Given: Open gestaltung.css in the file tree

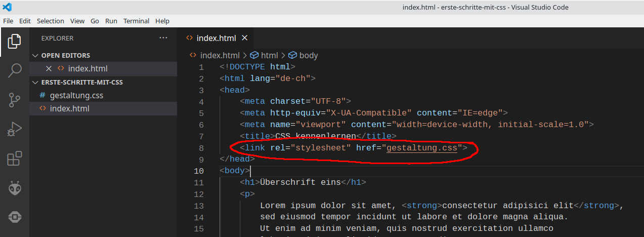Looking at the screenshot, I should point(76,95).
